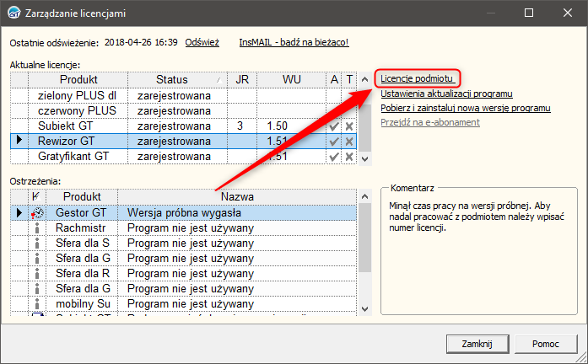Click the GT application icon in title bar

tap(14, 13)
